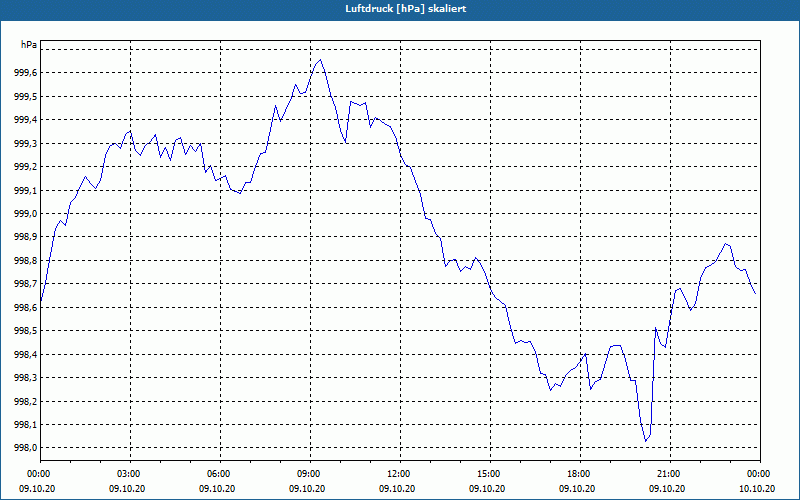
Task: Click the 12:00 time label
Action: click(x=400, y=474)
